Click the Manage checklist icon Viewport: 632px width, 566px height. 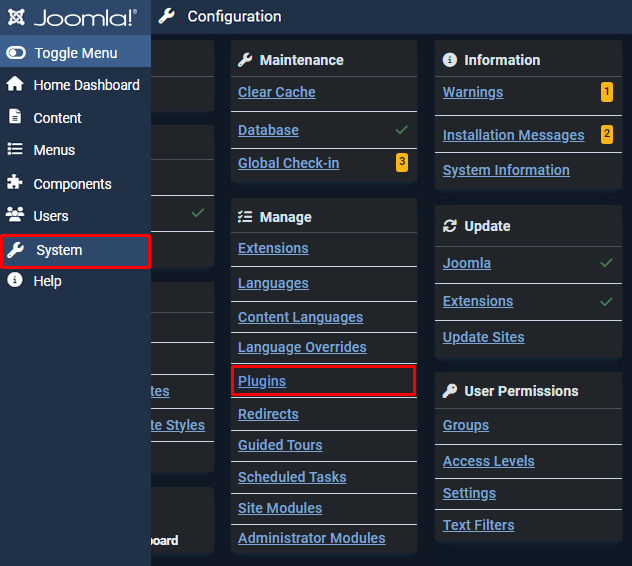245,217
